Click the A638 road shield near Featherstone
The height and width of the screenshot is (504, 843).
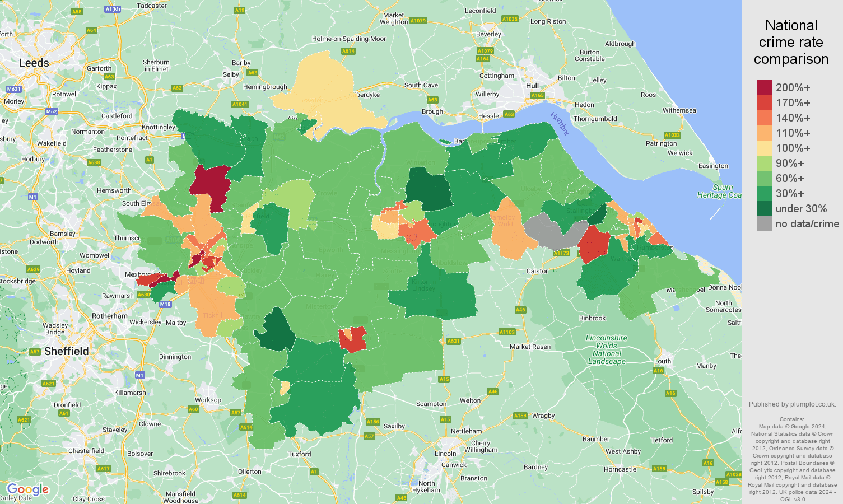point(94,162)
